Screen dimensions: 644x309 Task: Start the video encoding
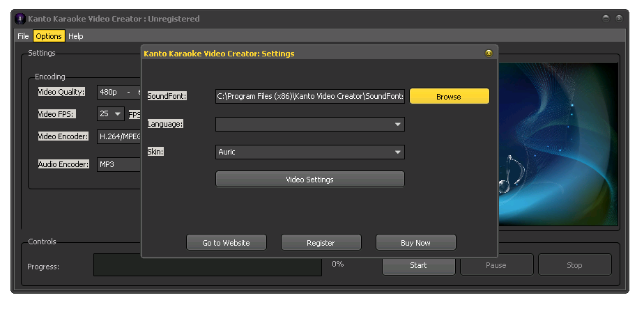[418, 265]
